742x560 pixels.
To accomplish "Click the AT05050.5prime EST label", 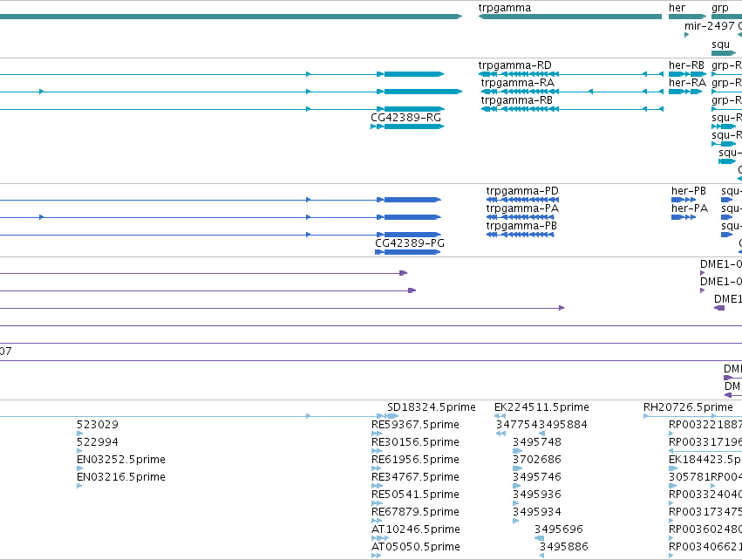I will 416,548.
